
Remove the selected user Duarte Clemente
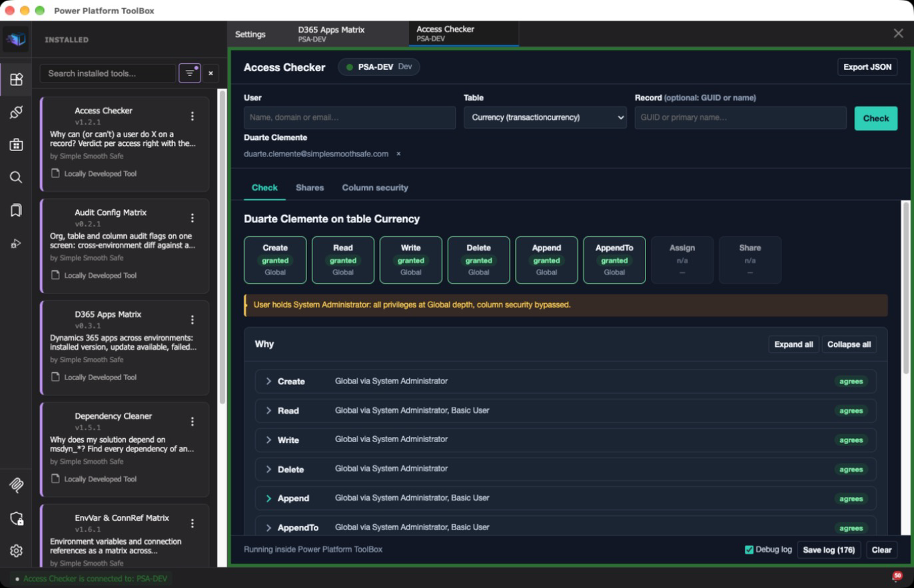tap(398, 154)
